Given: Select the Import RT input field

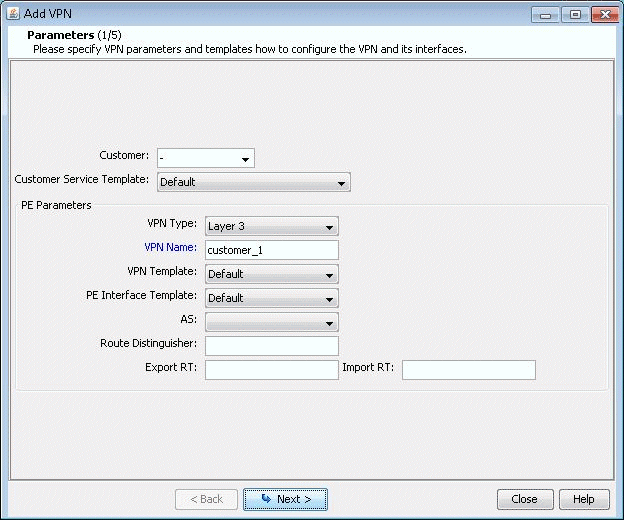Looking at the screenshot, I should pos(468,370).
